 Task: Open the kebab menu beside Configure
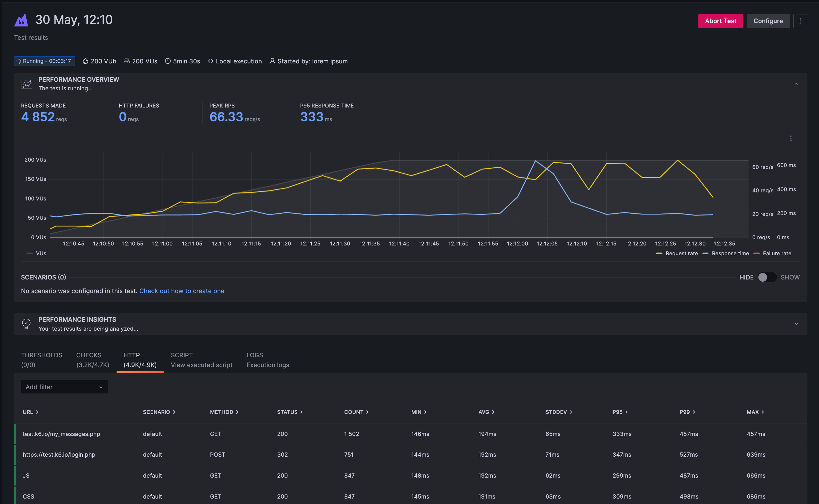800,21
